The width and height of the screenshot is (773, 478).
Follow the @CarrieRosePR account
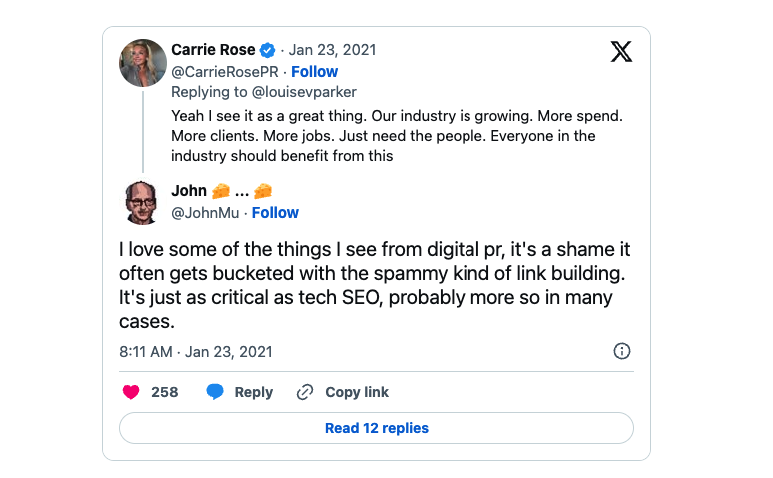click(x=314, y=72)
